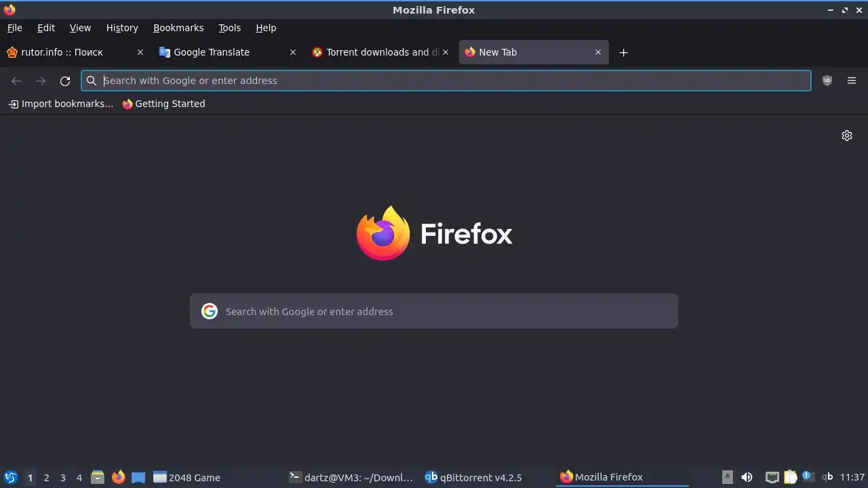This screenshot has width=868, height=488.
Task: Open the Tools menu
Action: (229, 28)
